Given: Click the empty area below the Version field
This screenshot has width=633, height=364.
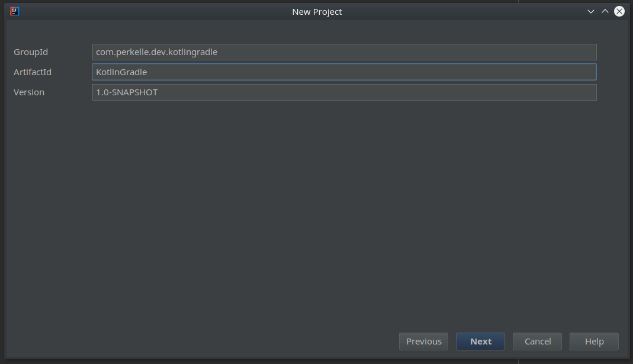Looking at the screenshot, I should (316, 207).
